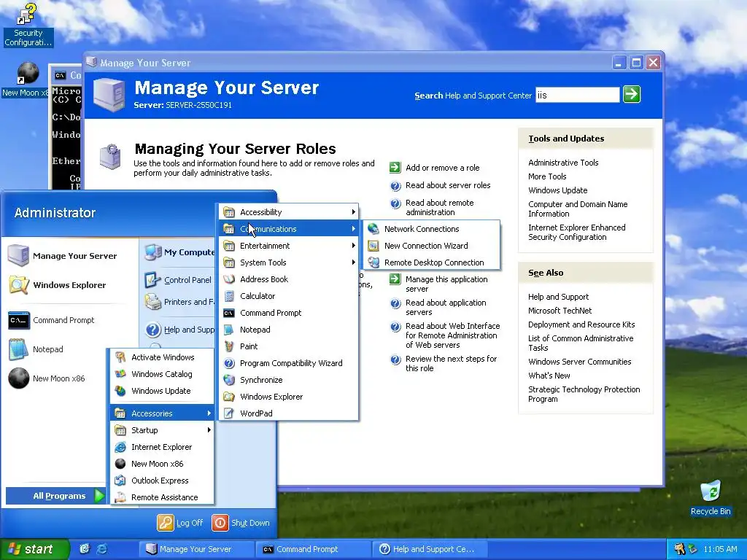
Task: Click the taskbar clock
Action: (720, 549)
